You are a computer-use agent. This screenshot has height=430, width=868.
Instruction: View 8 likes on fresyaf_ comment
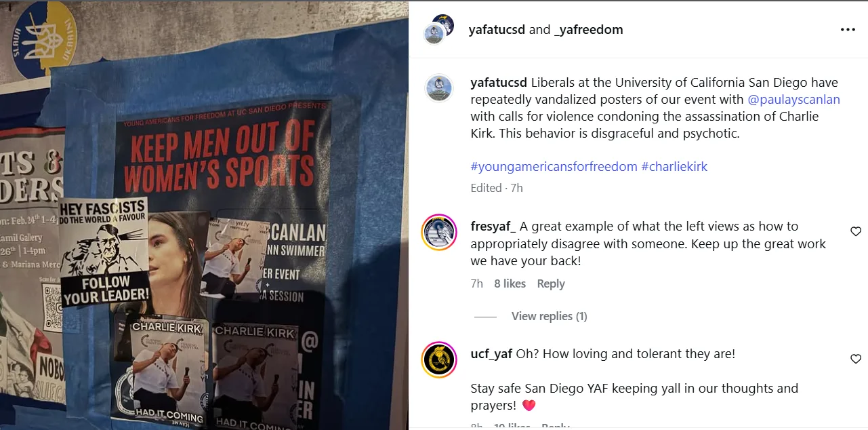[x=510, y=284]
